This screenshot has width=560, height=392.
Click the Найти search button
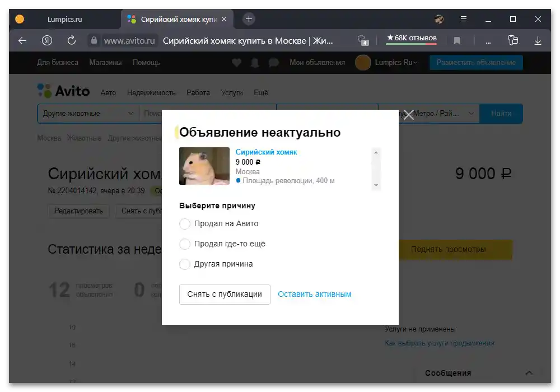tap(501, 114)
